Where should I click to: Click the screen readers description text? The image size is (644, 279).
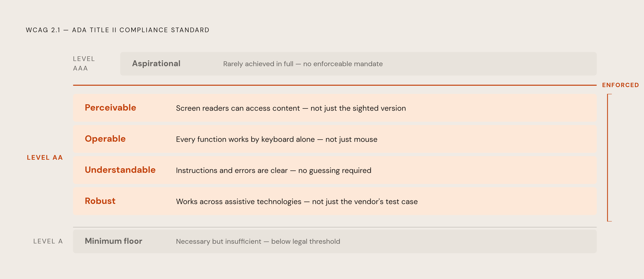291,108
